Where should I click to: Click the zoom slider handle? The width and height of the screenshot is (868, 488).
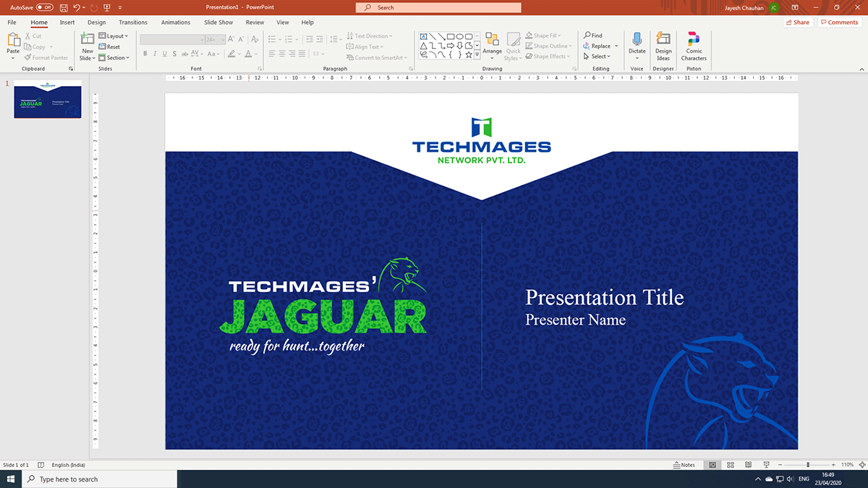coord(808,465)
